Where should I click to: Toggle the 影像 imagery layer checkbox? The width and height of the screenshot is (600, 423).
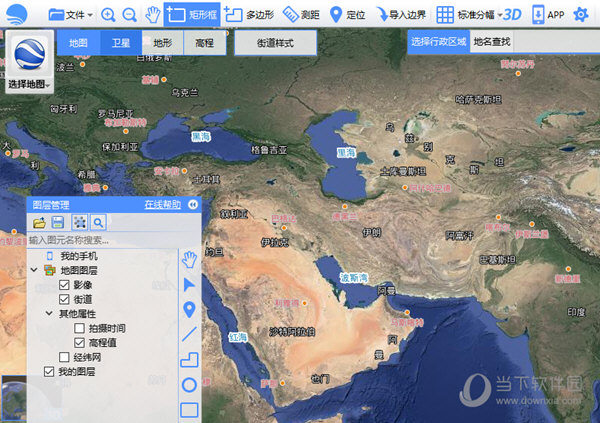[64, 285]
